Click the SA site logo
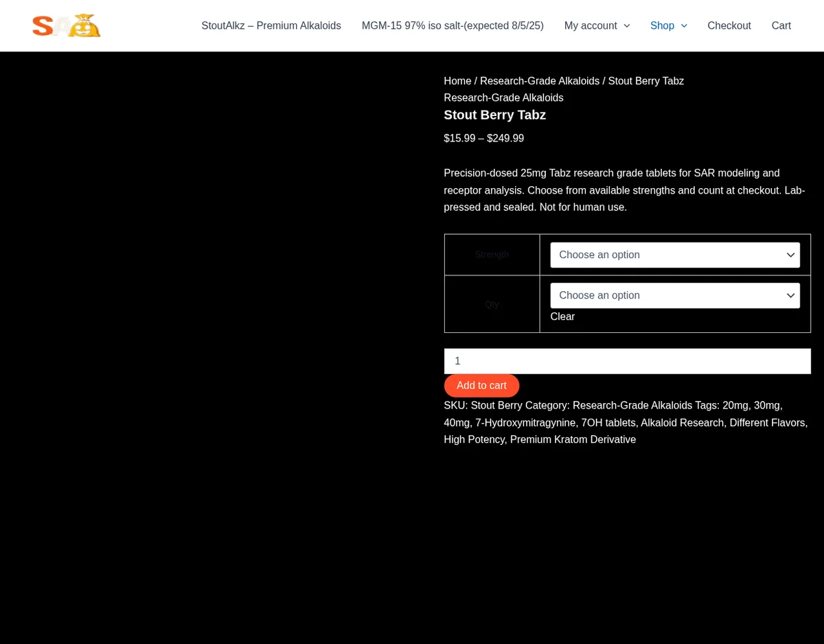Screen dimensions: 824x644 pos(67,25)
